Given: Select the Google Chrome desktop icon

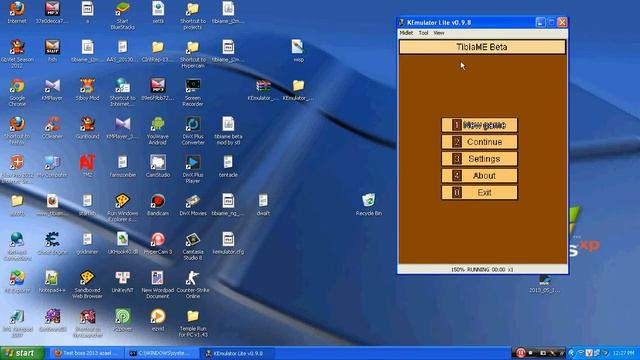Looking at the screenshot, I should [x=17, y=92].
